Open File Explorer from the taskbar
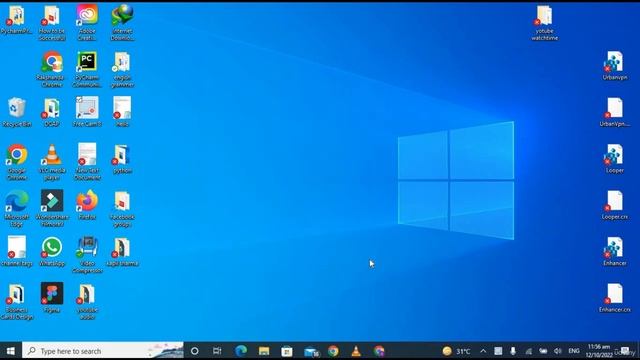640x360 pixels. tap(264, 351)
